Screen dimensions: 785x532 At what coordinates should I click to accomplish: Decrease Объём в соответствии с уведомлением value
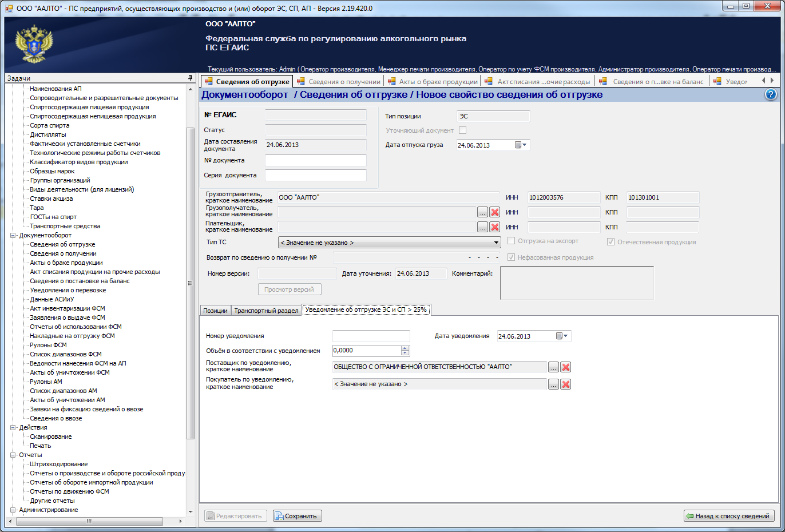click(x=405, y=353)
